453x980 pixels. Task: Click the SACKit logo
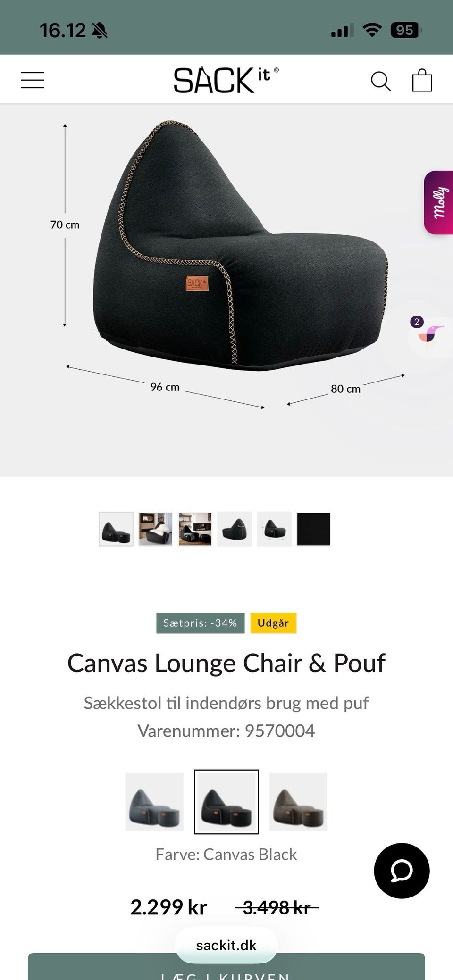226,80
